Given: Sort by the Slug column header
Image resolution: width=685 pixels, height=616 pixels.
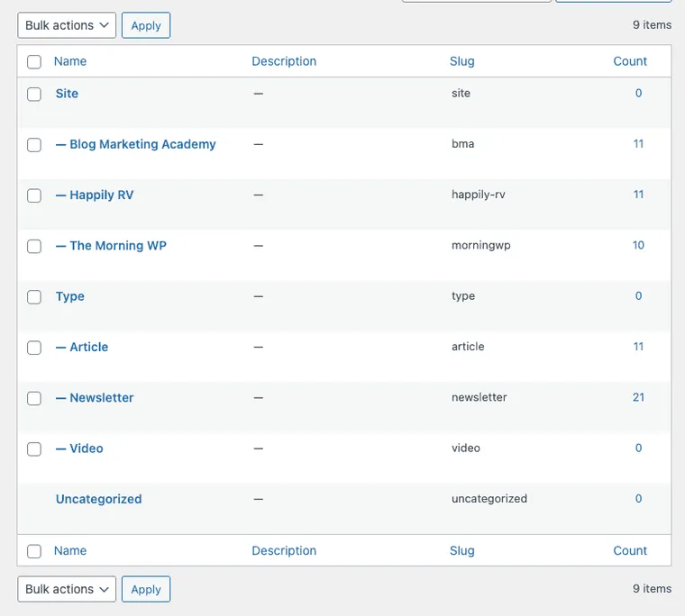Looking at the screenshot, I should tap(462, 61).
